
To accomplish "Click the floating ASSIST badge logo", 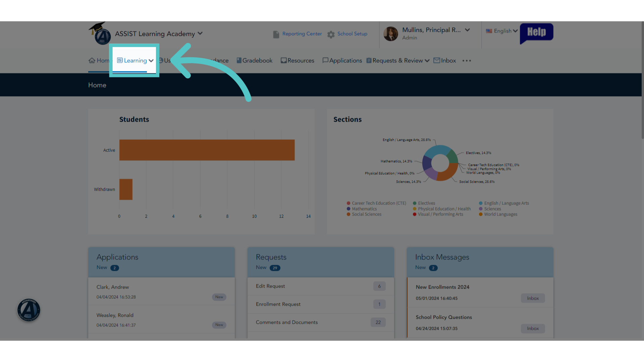I will (29, 310).
